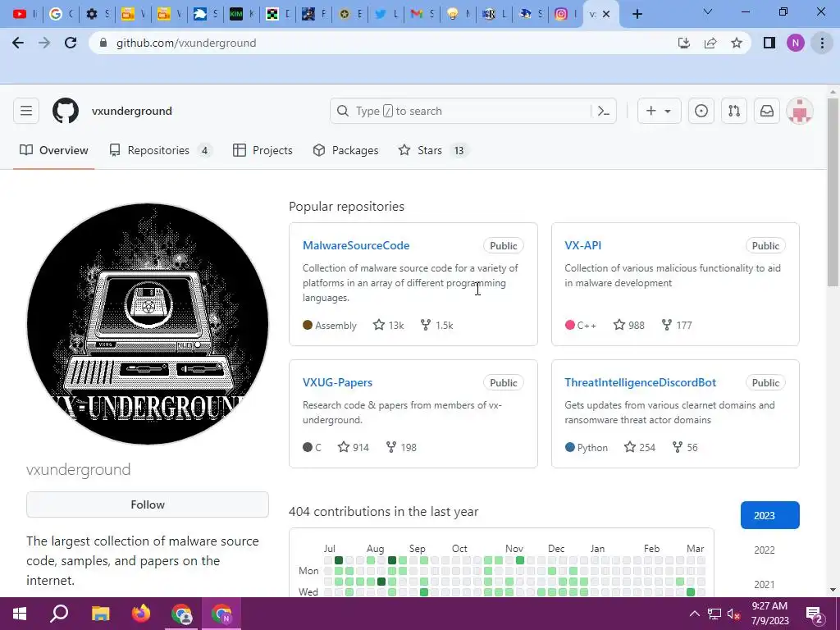Click the install/download icon in address bar
The height and width of the screenshot is (630, 840).
tap(684, 43)
